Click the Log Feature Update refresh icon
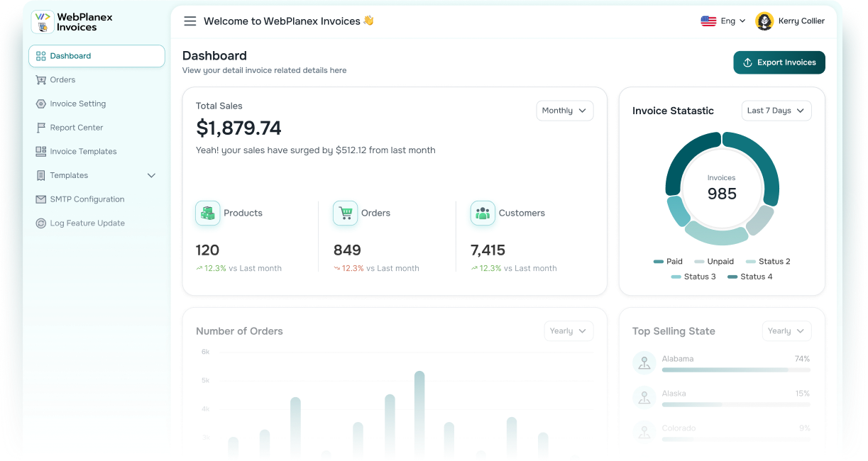Viewport: 868px width, 461px height. 40,223
